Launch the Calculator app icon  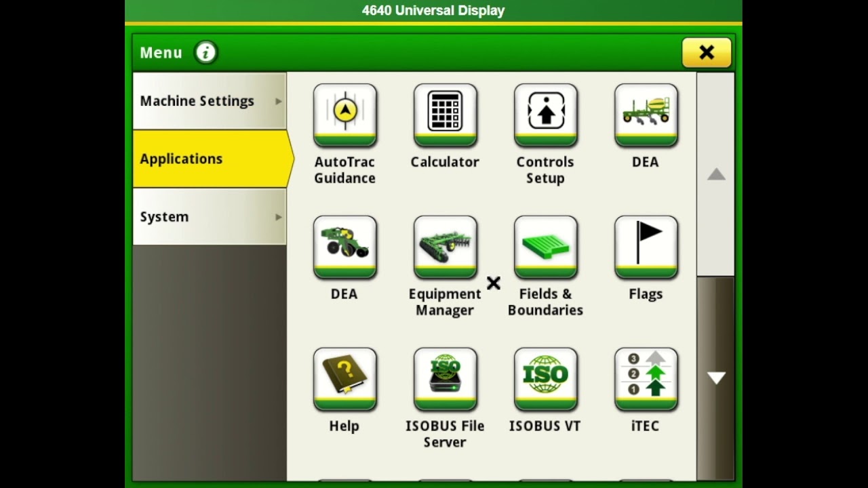point(445,115)
